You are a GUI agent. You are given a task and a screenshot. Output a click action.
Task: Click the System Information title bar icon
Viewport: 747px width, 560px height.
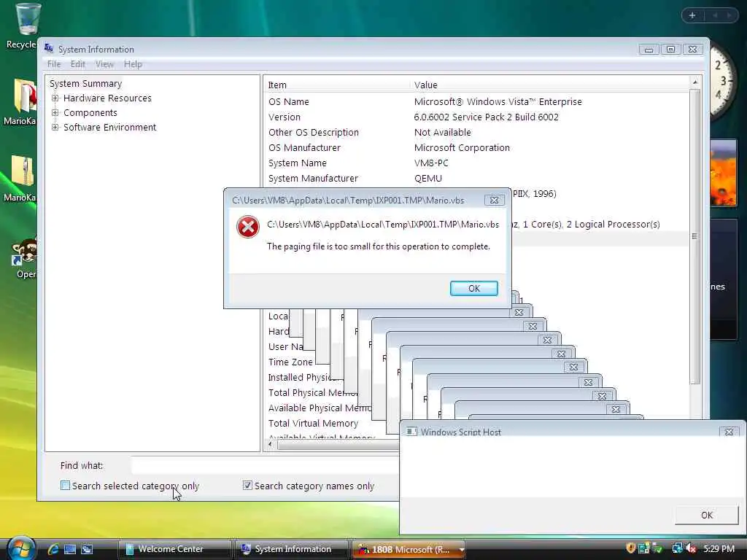click(49, 49)
